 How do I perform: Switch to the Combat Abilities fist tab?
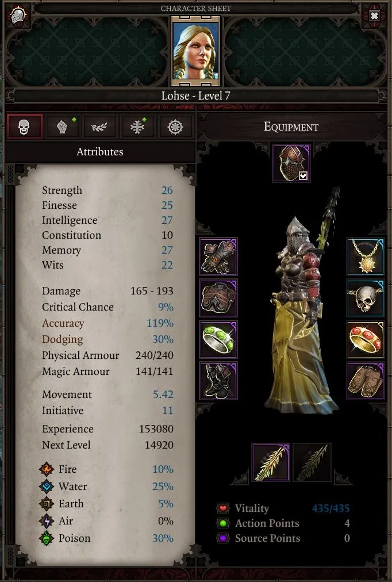click(63, 127)
